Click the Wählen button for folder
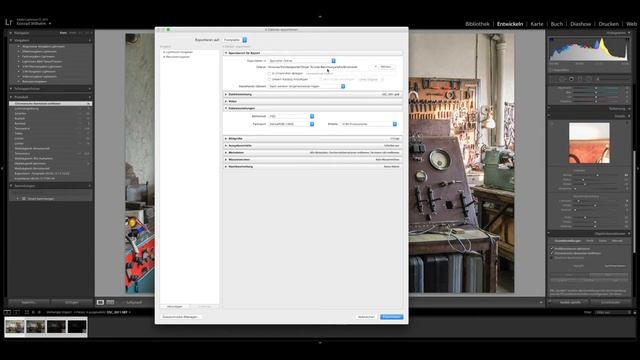Screen dimensions: 640x360 386,67
